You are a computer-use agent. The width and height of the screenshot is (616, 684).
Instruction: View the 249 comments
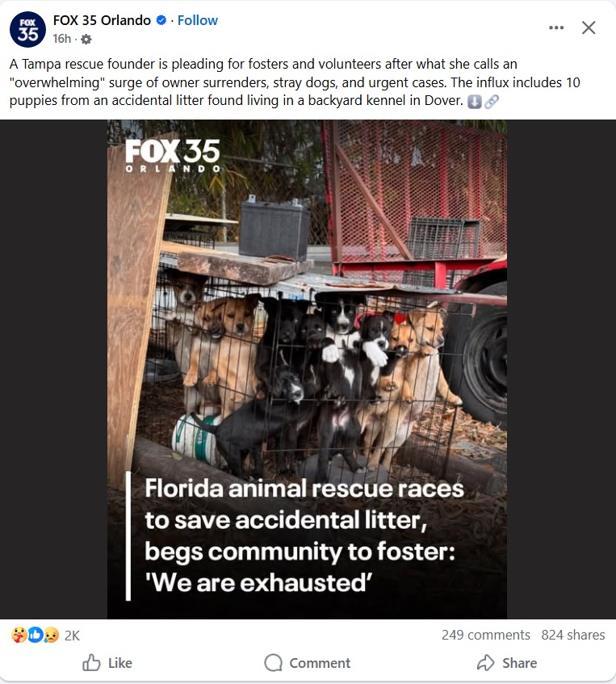tap(485, 635)
